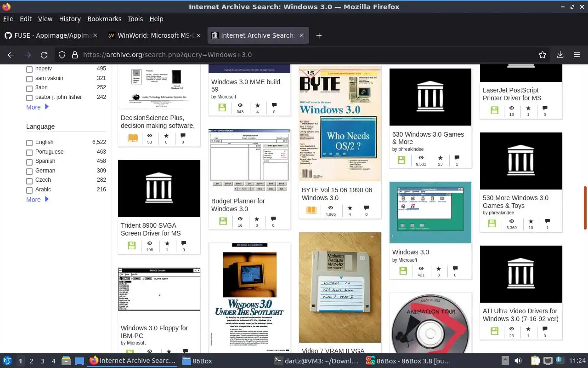Open the file manager icon in the taskbar
The image size is (588, 368).
(66, 361)
